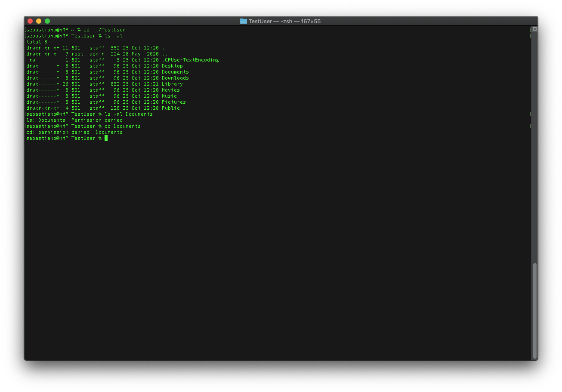Screen dimensions: 562x392
Task: Click the .CFUserTextEncoding filename in listing
Action: 190,60
